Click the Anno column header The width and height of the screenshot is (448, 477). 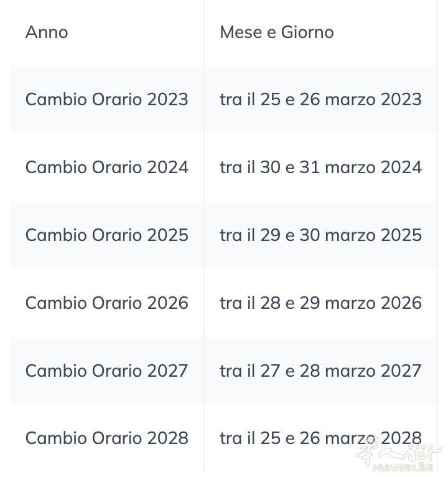(x=47, y=32)
